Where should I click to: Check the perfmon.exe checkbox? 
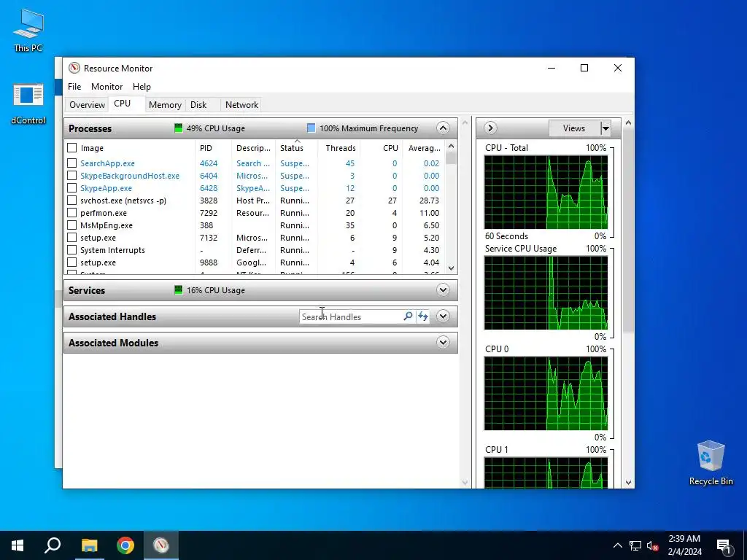[x=72, y=212]
